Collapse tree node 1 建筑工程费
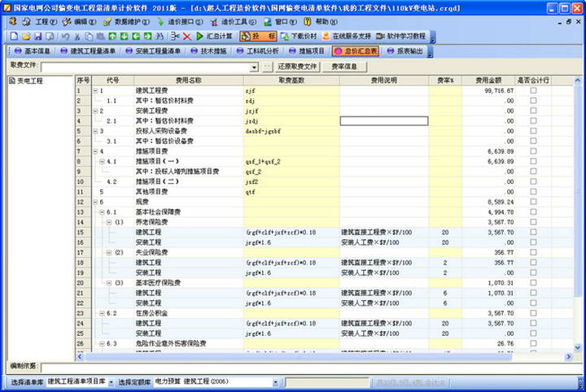The image size is (586, 392). click(95, 91)
